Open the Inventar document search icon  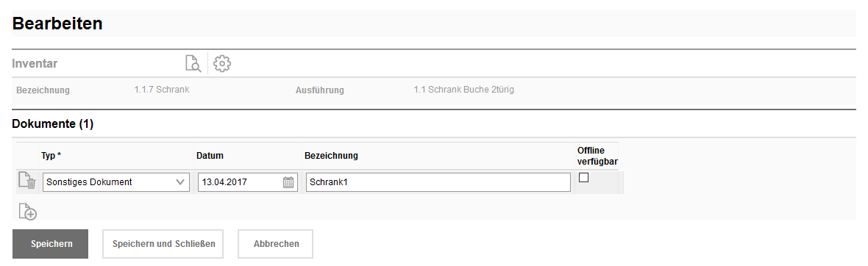[193, 64]
